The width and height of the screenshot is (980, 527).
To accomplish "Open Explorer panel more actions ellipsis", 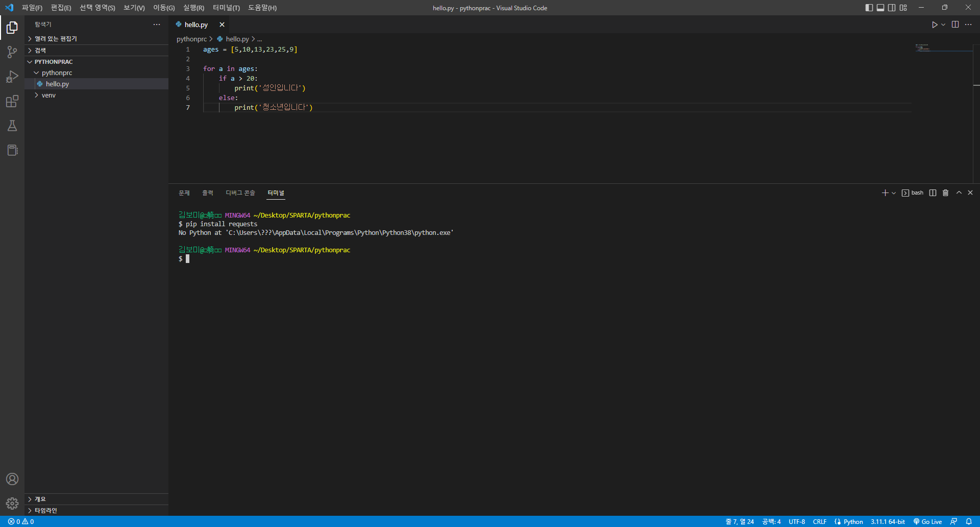I will 157,25.
